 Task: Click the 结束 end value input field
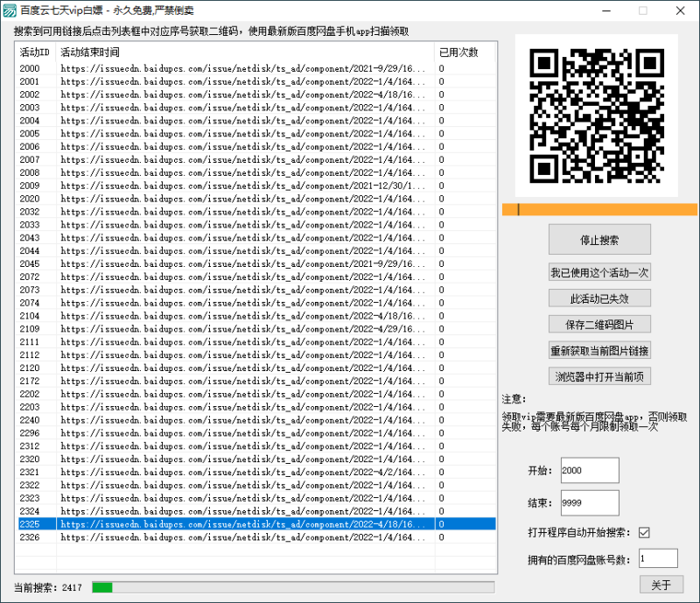click(588, 502)
